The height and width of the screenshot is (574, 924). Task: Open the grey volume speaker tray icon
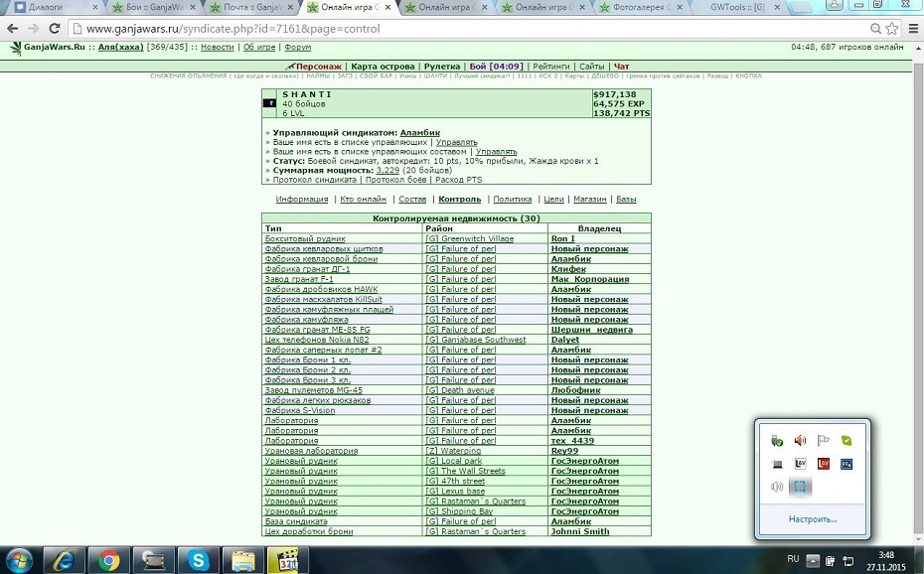point(777,487)
